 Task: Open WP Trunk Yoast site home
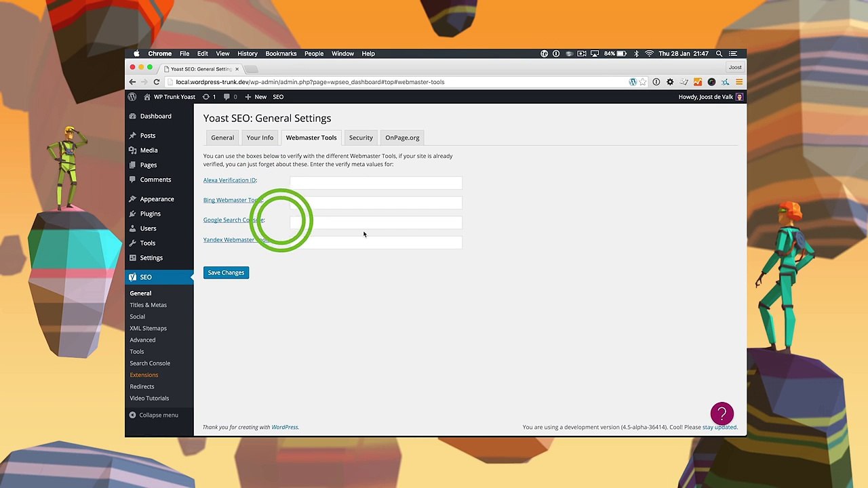click(170, 97)
